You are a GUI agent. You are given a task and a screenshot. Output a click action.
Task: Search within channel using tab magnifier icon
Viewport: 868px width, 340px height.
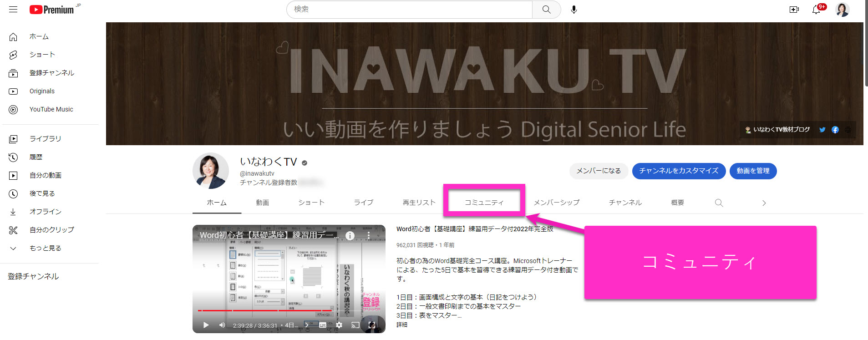tap(719, 203)
